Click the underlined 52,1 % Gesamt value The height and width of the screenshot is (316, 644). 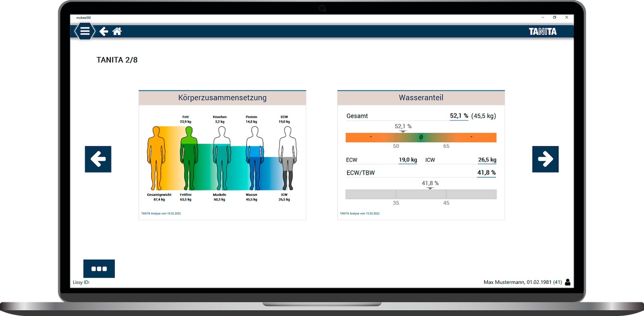[x=459, y=116]
